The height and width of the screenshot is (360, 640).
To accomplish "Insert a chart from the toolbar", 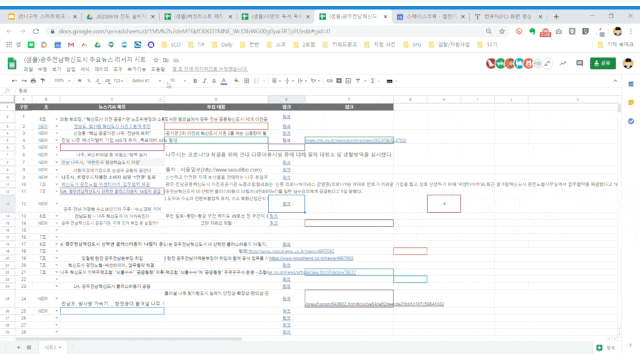I will coord(348,81).
